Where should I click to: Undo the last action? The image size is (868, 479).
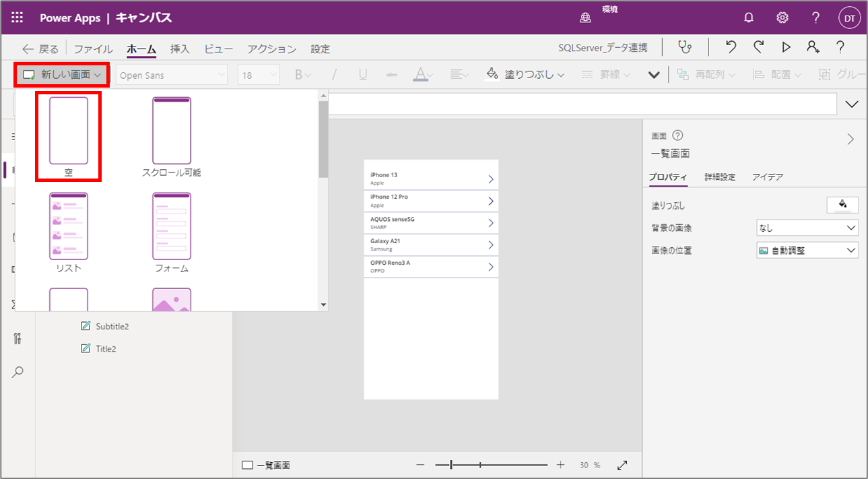coord(731,47)
